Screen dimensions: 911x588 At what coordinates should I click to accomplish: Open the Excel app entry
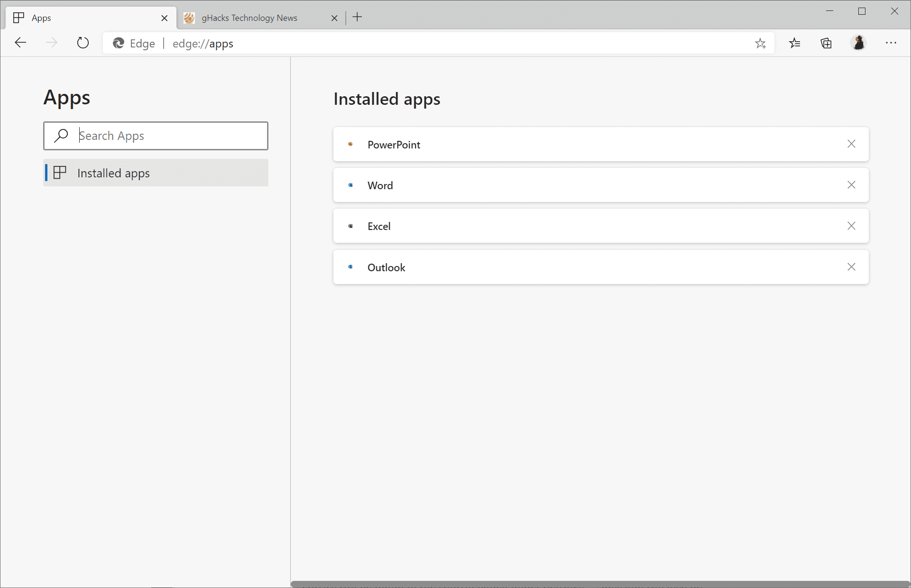tap(601, 226)
